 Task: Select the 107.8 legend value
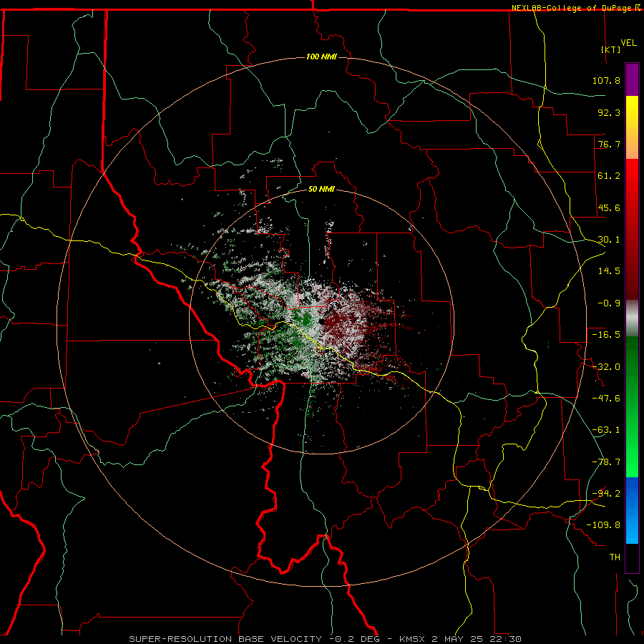pyautogui.click(x=606, y=80)
